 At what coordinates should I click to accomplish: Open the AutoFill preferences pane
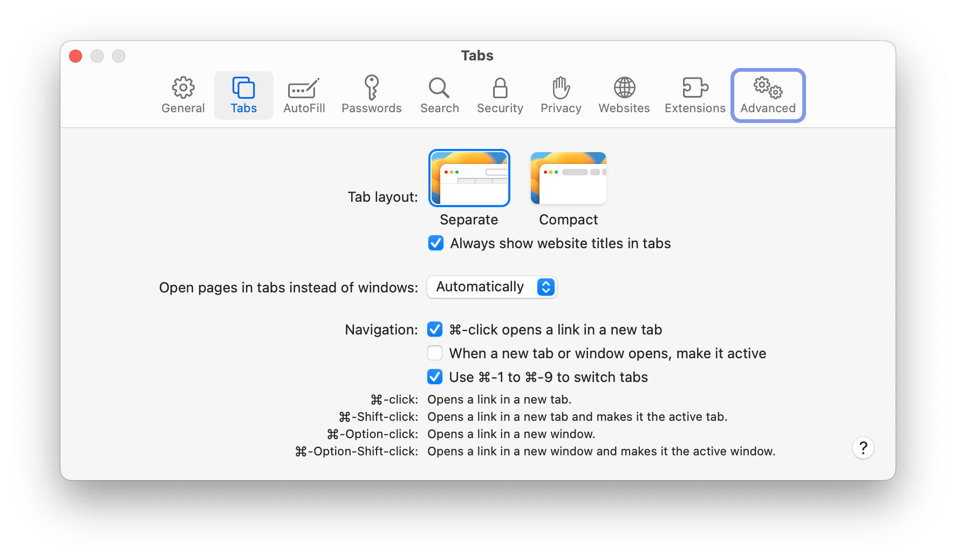(304, 95)
